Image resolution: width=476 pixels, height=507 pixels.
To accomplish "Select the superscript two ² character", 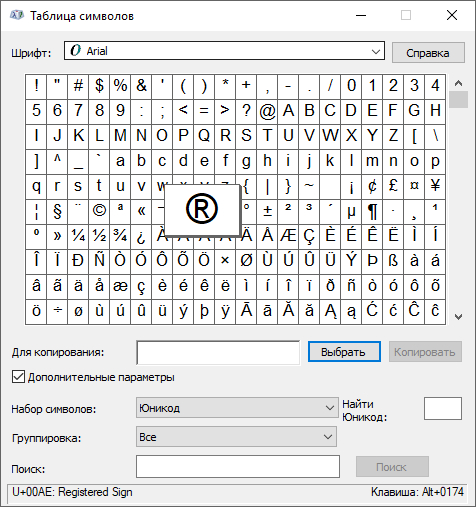I will (288, 212).
